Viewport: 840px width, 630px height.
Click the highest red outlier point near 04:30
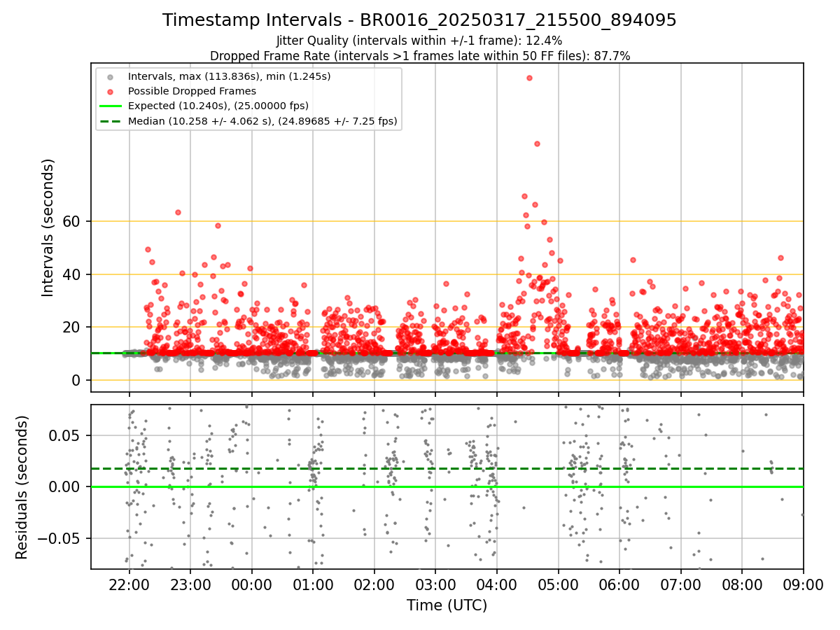(x=529, y=78)
